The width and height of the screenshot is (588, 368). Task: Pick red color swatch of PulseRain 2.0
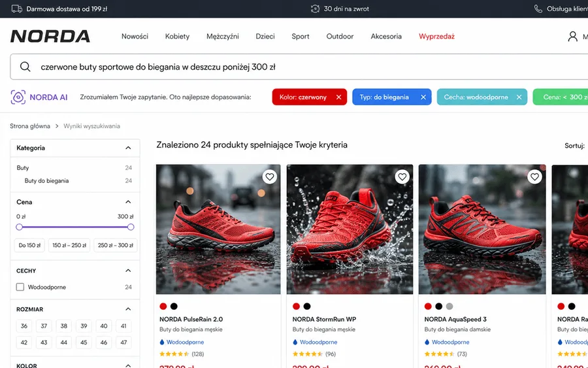click(163, 307)
